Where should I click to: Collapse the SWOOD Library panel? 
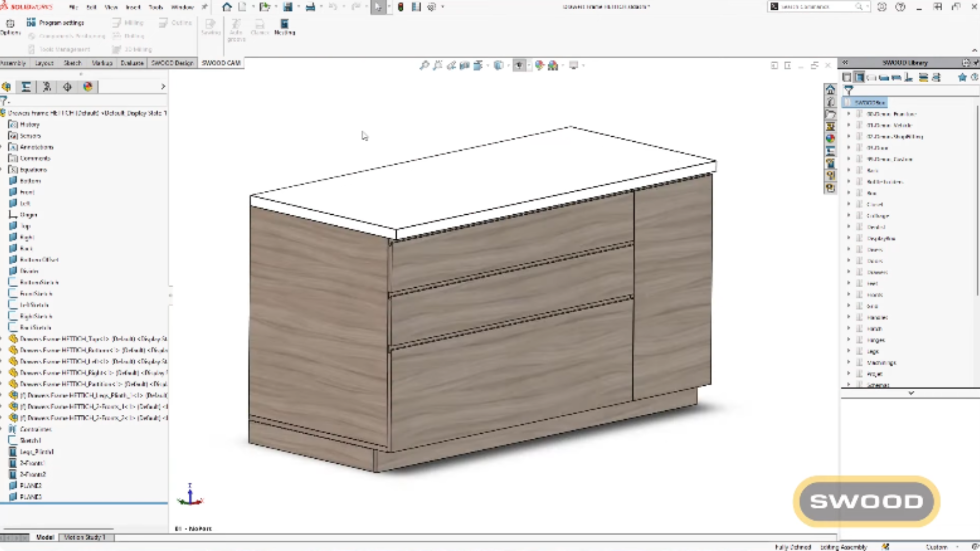click(x=845, y=62)
